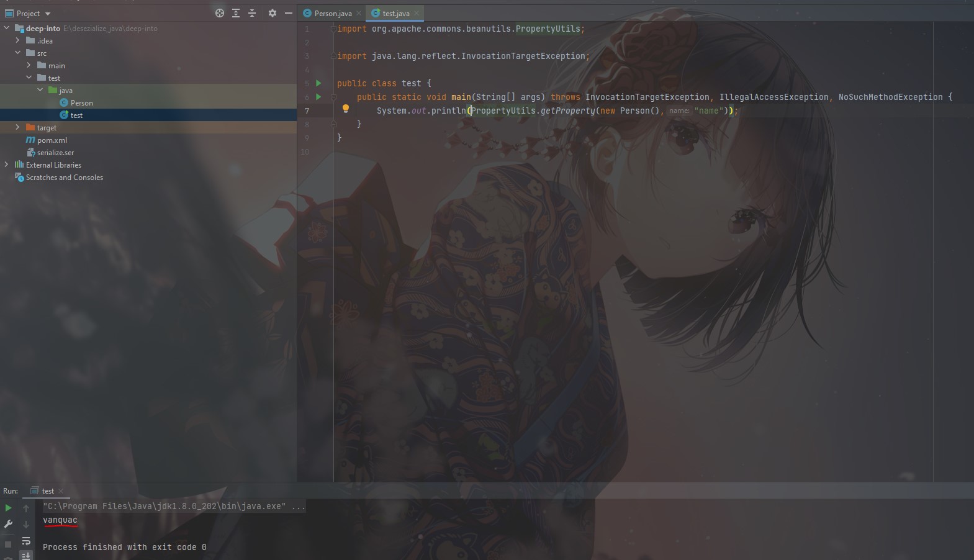Click the java.exe command line in console
Screen dimensions: 974x560
[x=174, y=506]
